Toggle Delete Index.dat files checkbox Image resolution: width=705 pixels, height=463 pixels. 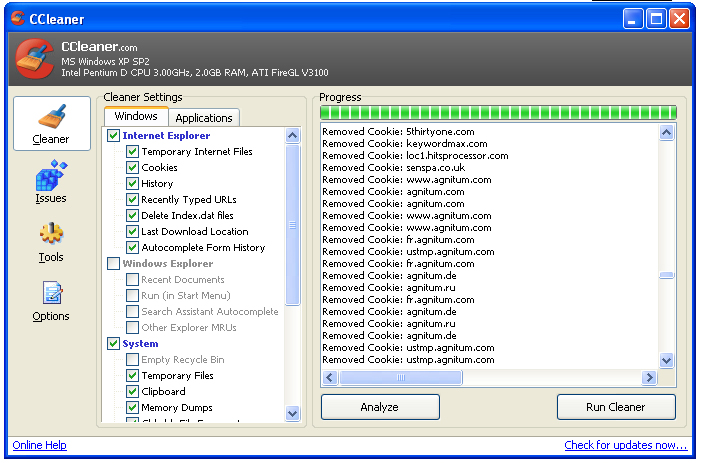[132, 215]
